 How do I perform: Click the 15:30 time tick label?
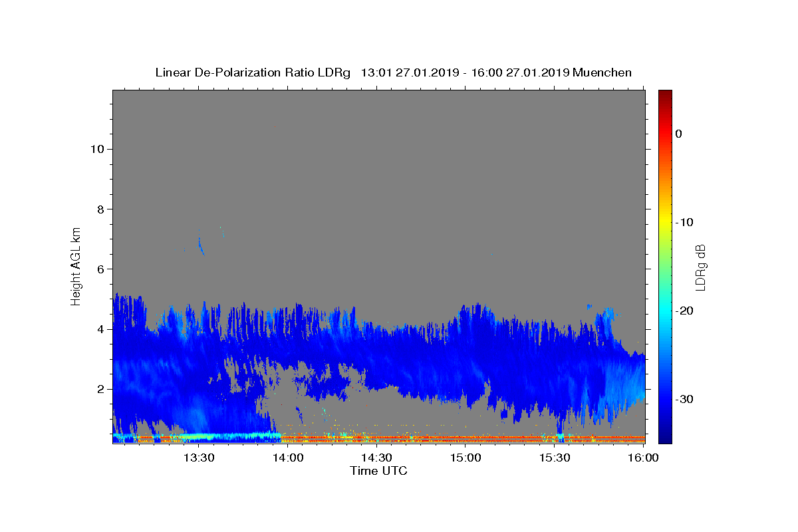pos(555,458)
